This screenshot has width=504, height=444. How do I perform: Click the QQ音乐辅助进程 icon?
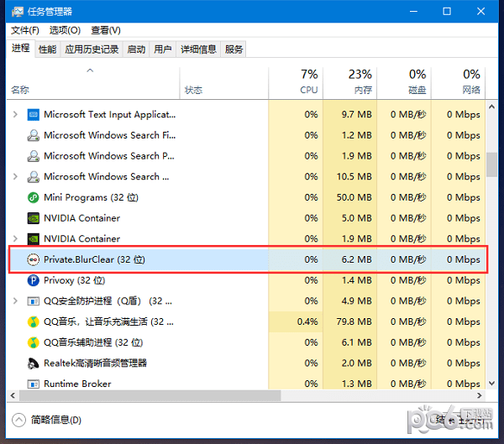[x=33, y=342]
